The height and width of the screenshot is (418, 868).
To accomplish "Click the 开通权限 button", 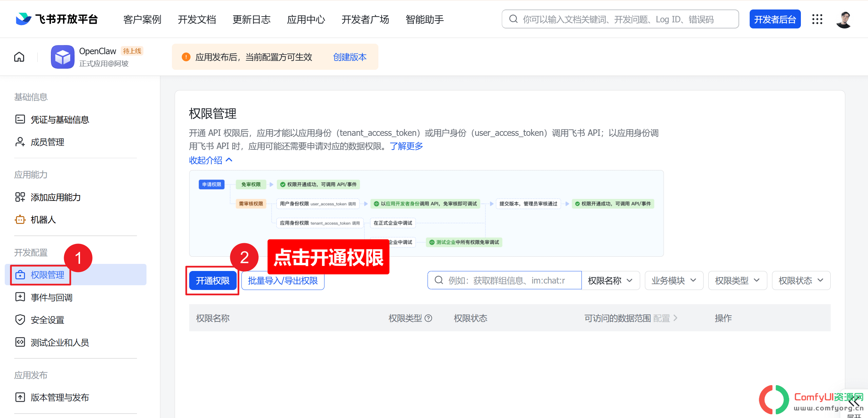I will pos(213,280).
